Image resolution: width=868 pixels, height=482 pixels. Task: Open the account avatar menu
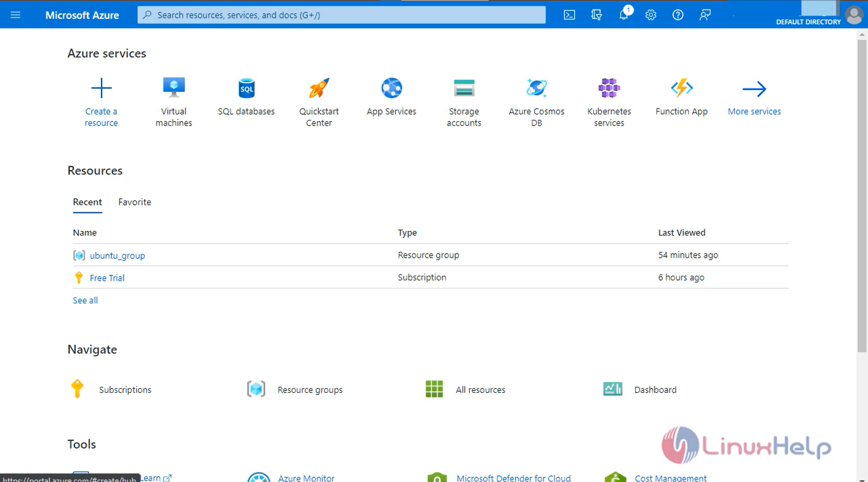pyautogui.click(x=854, y=15)
